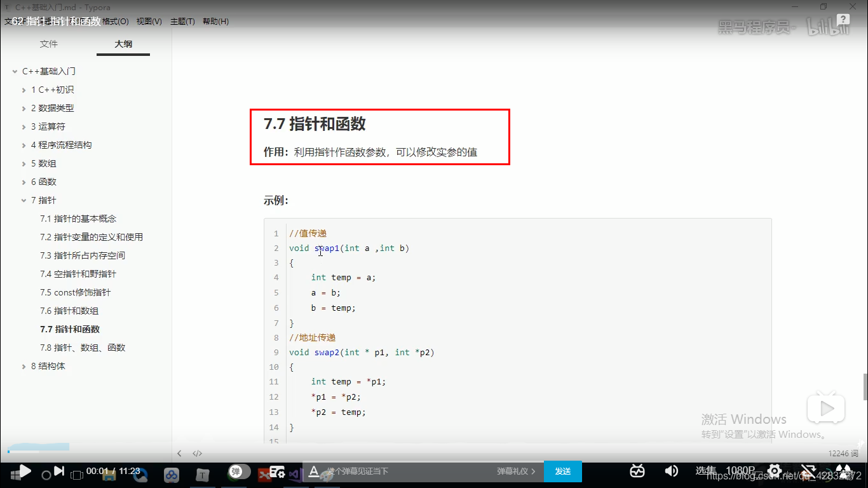Click the document vertical scrollbar thumb

865,386
